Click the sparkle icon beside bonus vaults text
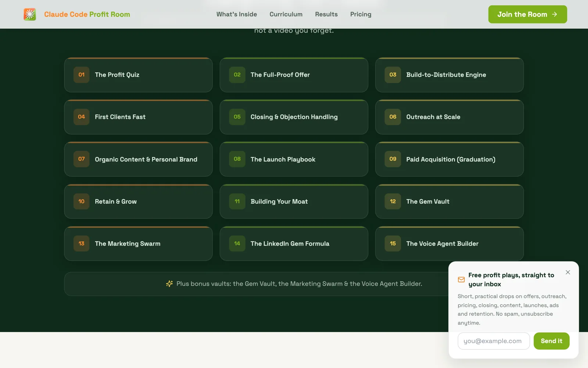 [x=169, y=284]
